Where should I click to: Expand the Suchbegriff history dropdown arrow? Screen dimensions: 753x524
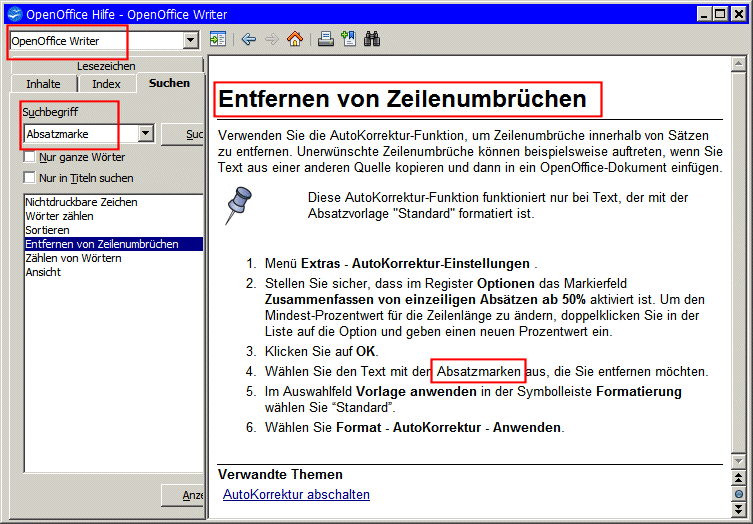tap(146, 134)
